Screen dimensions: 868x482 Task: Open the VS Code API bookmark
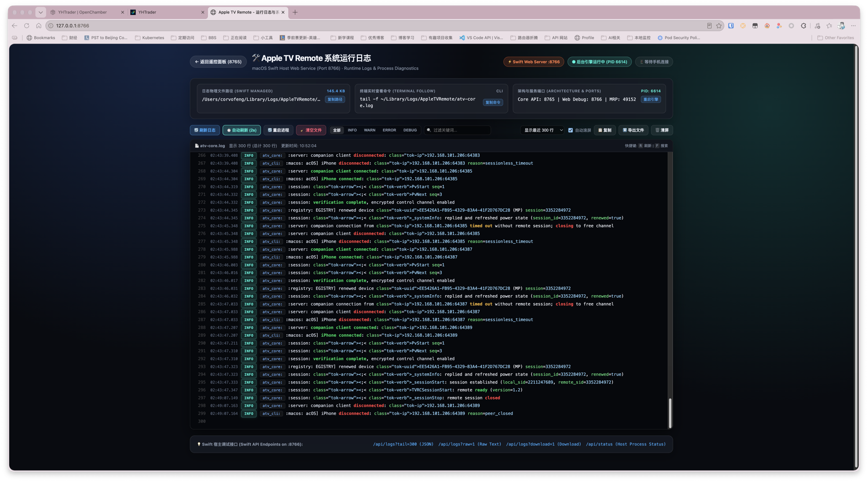(x=481, y=38)
